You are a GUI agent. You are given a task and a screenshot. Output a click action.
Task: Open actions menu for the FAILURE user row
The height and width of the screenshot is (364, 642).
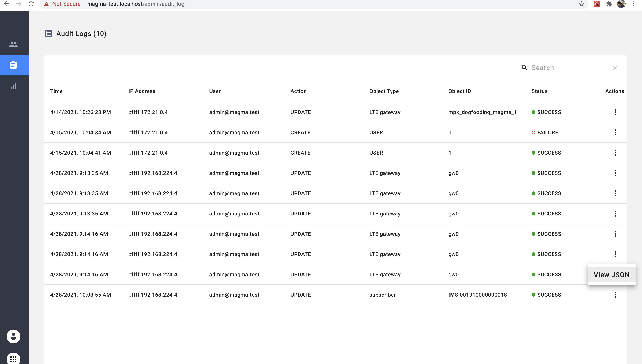(x=615, y=132)
